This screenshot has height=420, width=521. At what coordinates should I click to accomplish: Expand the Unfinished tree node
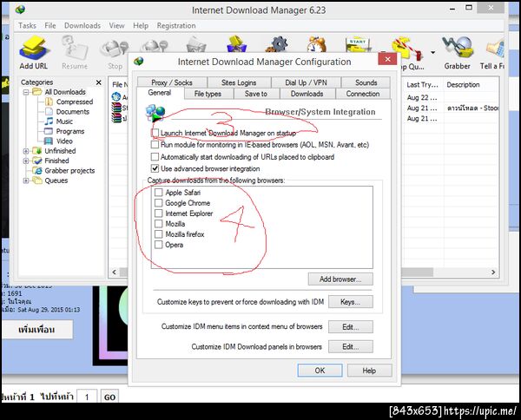point(26,151)
